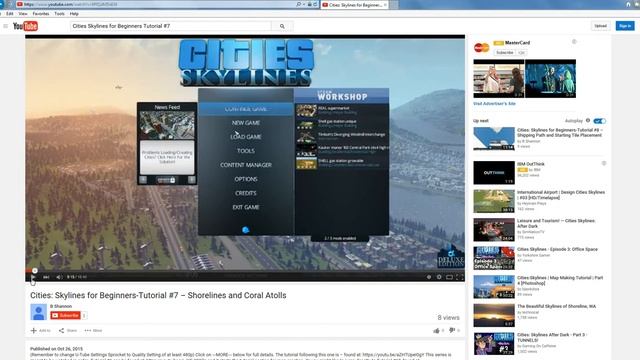Click the B Shannon channel name
The image size is (640, 360).
click(x=61, y=306)
